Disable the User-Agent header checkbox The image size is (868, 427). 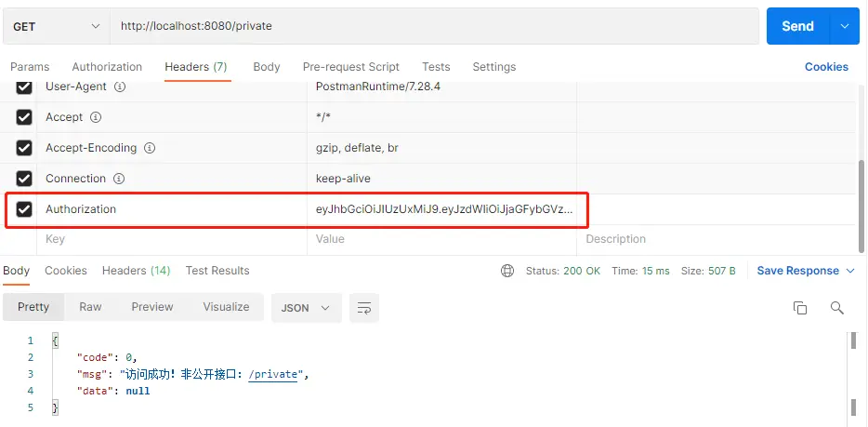tap(24, 87)
